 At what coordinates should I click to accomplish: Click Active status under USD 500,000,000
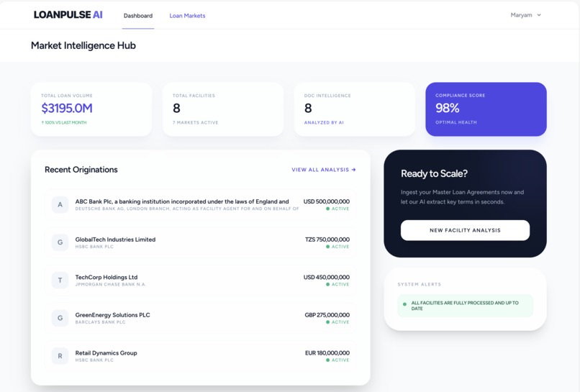337,209
